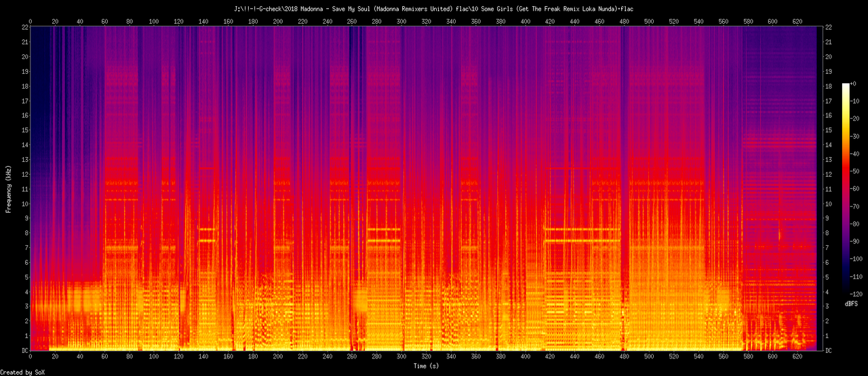
Task: Click the "-50" color scale value
Action: click(x=854, y=171)
